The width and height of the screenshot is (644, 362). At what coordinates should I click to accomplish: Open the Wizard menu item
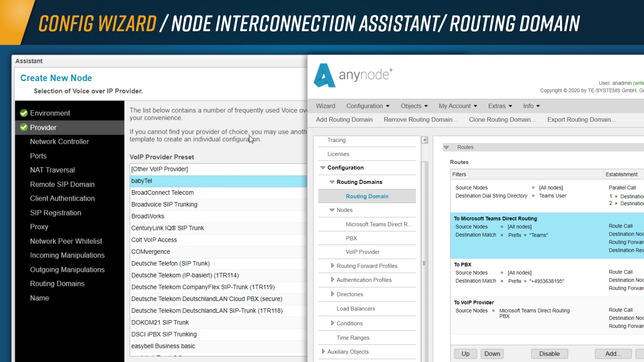point(325,106)
